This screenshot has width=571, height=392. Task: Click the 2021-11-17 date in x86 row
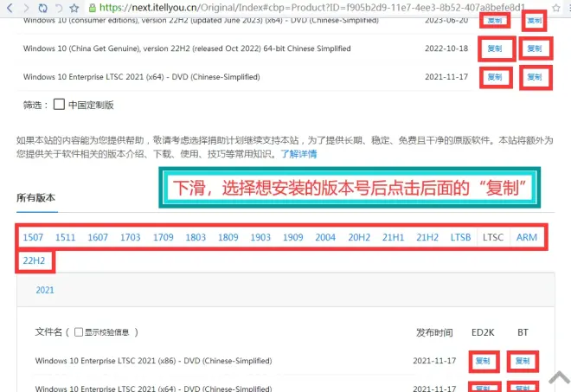[x=434, y=361]
